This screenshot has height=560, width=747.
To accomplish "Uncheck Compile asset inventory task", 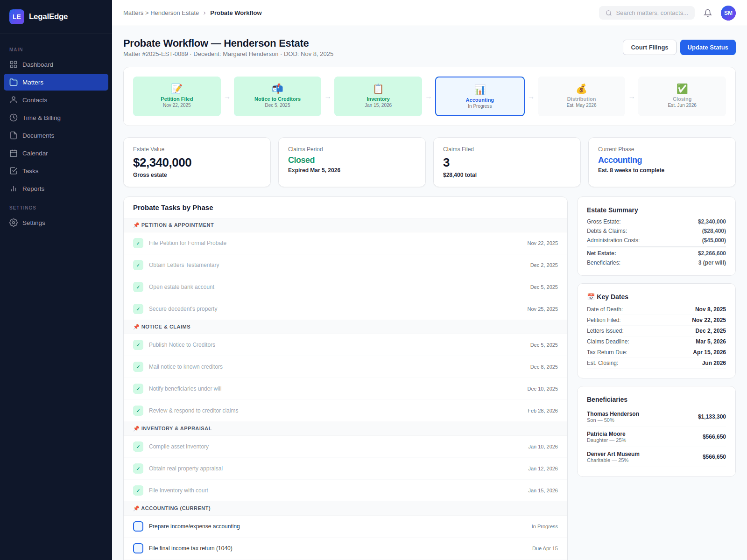I will pyautogui.click(x=138, y=447).
